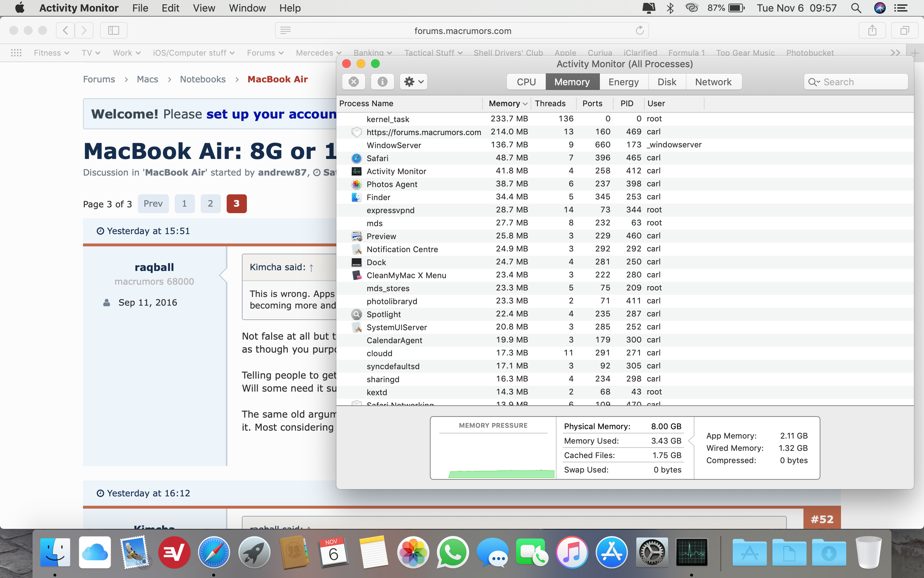The height and width of the screenshot is (578, 924).
Task: Open the Inspect process info button
Action: (382, 82)
